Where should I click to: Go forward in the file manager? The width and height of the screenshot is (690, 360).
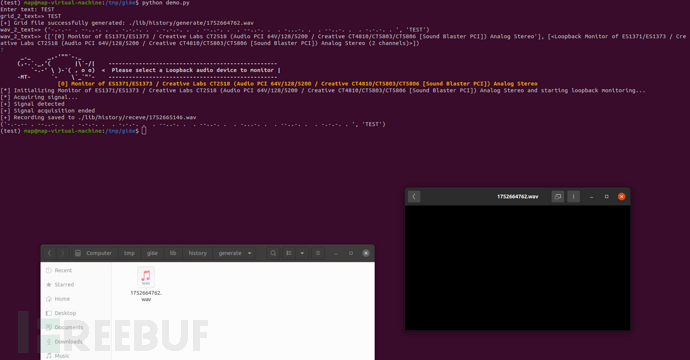(62, 253)
